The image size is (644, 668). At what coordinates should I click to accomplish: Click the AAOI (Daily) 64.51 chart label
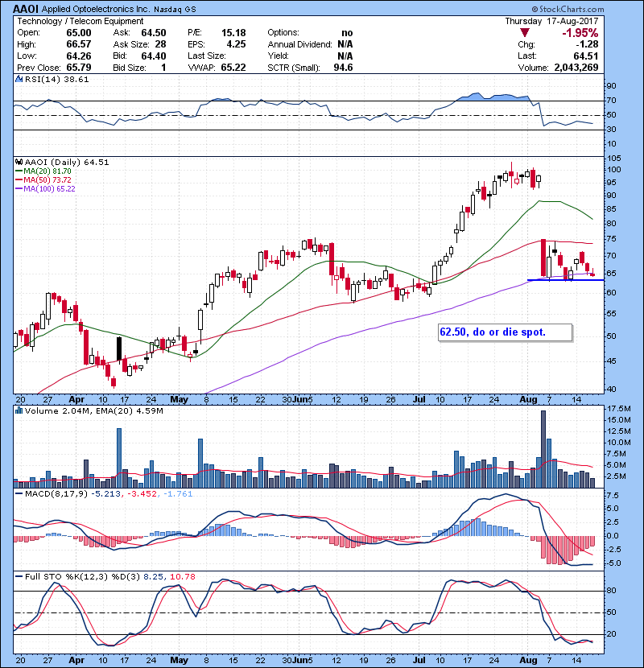[x=67, y=163]
